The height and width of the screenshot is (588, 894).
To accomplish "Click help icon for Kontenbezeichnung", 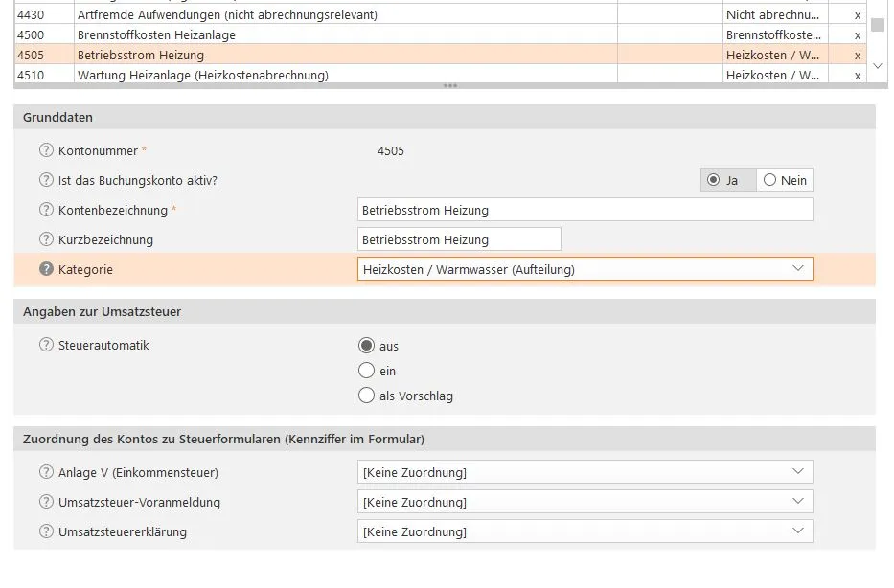I will (46, 210).
